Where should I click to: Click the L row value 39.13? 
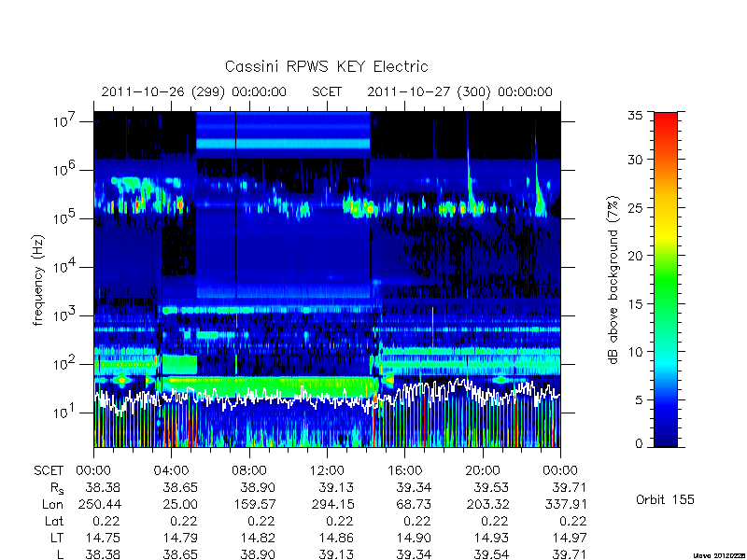[336, 554]
